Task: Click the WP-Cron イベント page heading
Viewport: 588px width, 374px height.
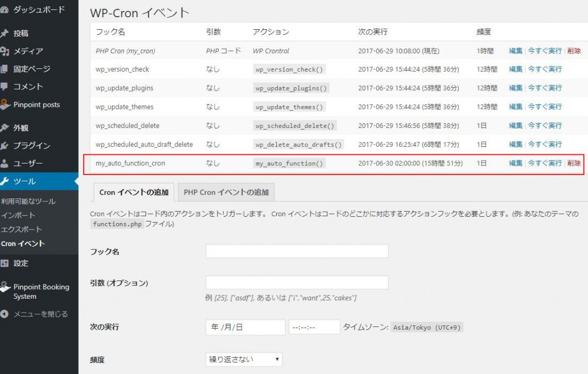Action: click(x=140, y=13)
